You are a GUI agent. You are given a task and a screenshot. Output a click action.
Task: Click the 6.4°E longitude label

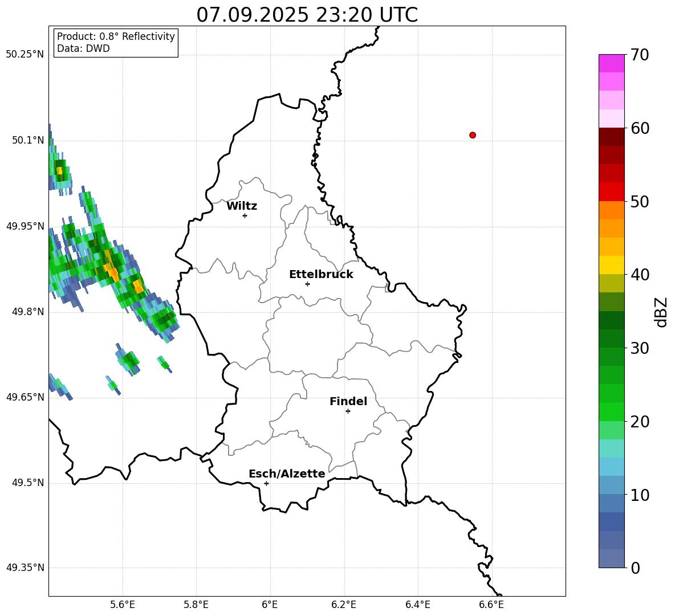[417, 605]
